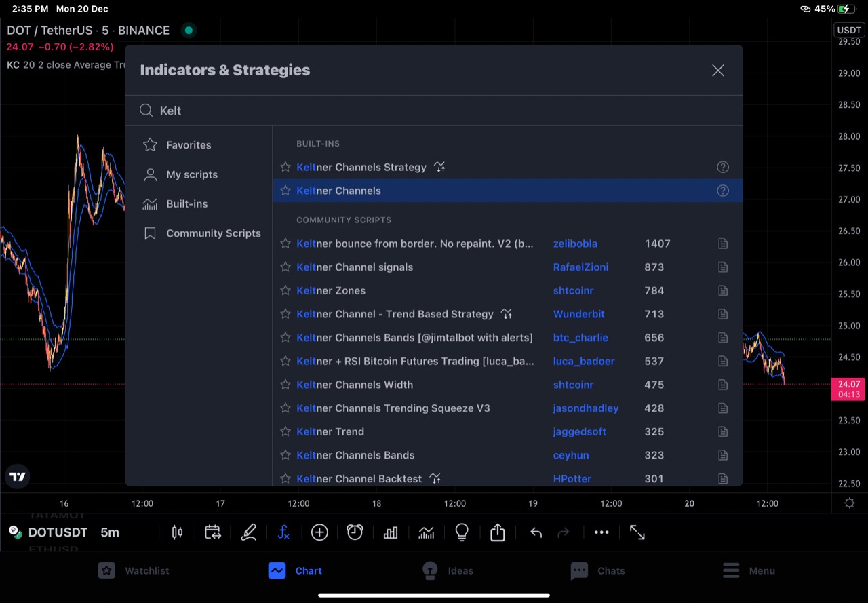The height and width of the screenshot is (603, 868).
Task: Close the Indicators & Strategies dialog
Action: pos(718,71)
